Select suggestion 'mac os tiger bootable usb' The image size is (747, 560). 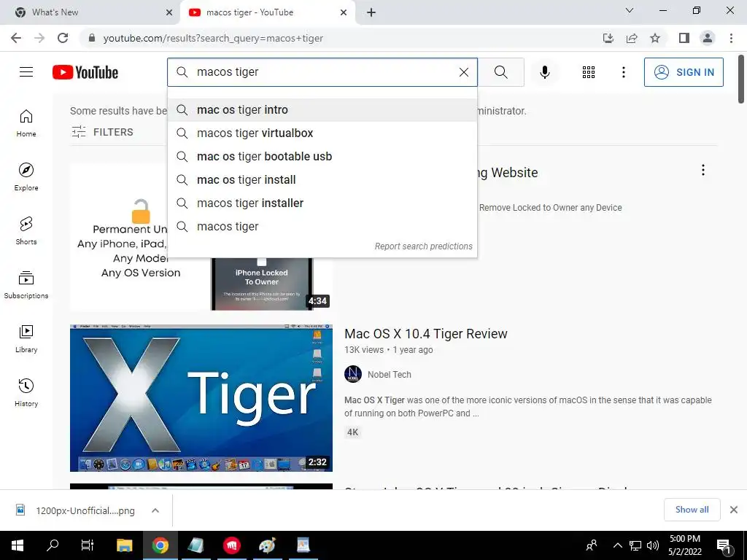point(322,157)
